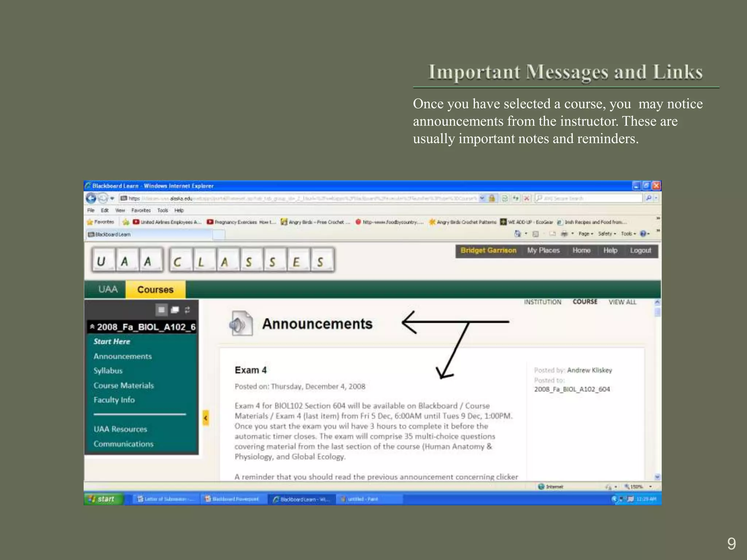Click the Stop loading red X
The height and width of the screenshot is (560, 747).
point(526,198)
